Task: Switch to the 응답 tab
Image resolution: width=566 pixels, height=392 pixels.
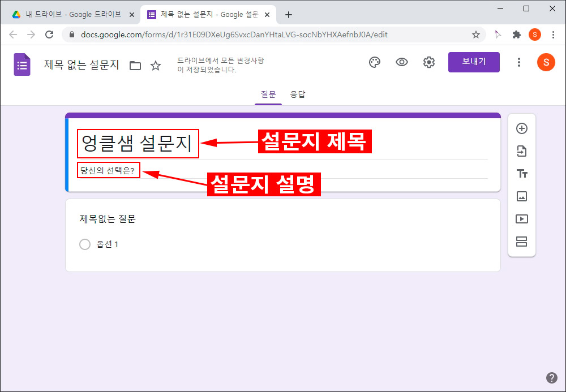Action: pos(298,94)
